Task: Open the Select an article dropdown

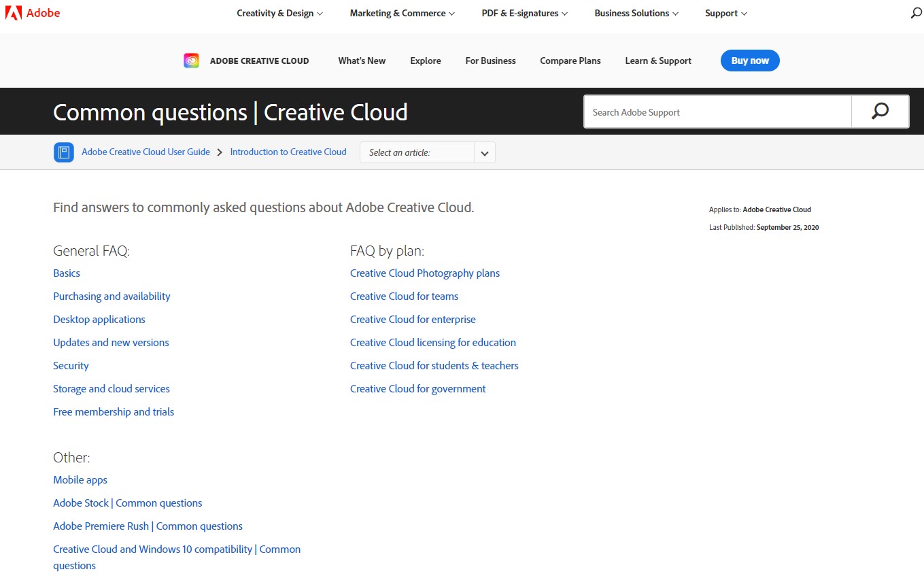Action: 427,152
